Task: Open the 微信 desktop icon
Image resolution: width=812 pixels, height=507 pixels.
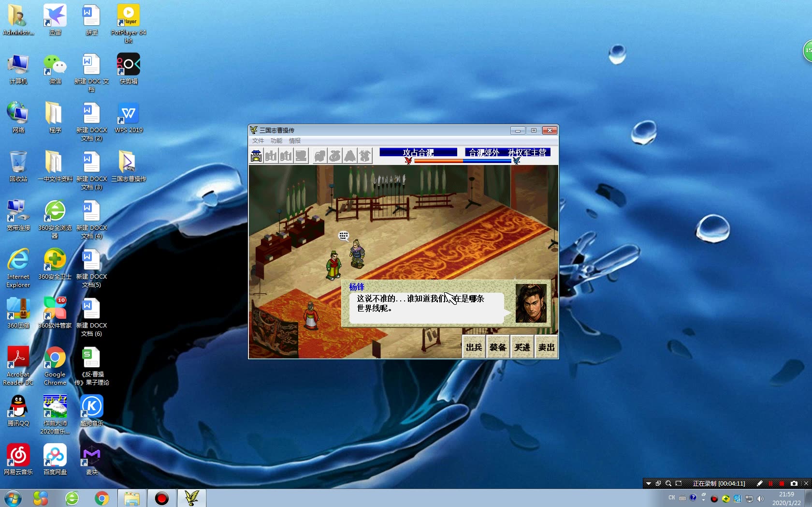Action: point(55,69)
